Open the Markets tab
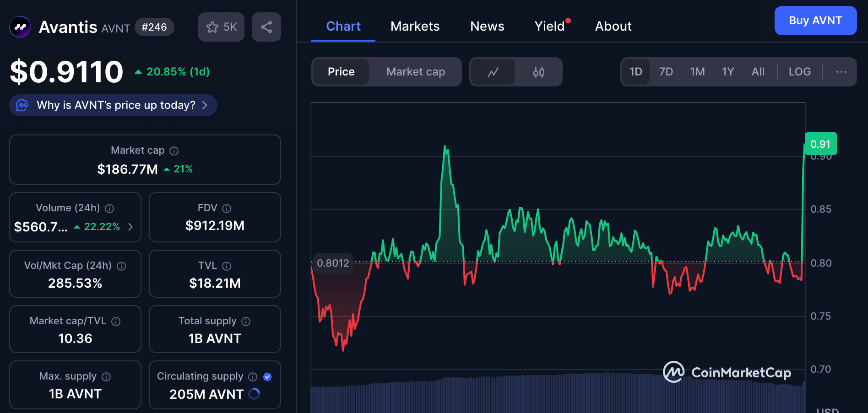This screenshot has width=868, height=413. point(415,27)
